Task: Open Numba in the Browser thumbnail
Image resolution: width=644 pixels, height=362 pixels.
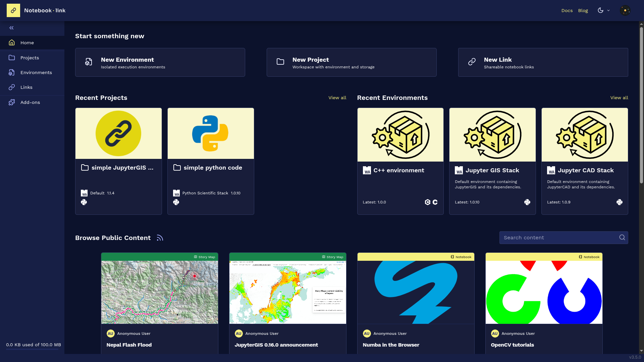Action: [x=416, y=292]
